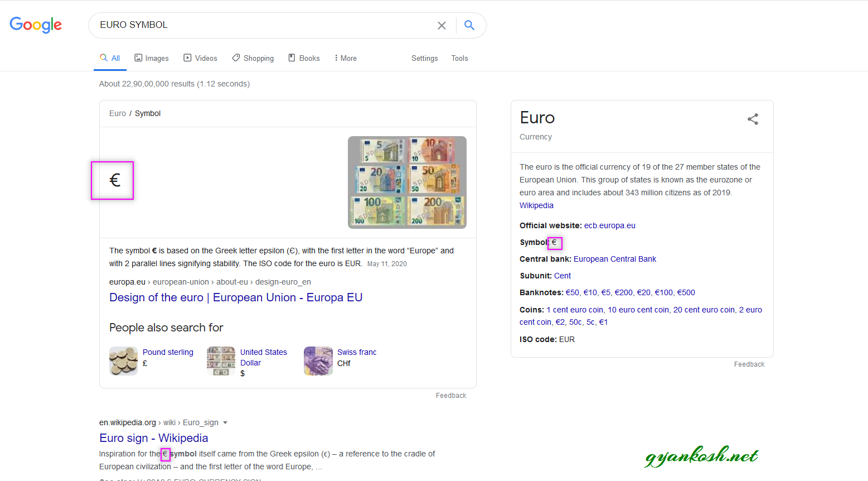Open the €2 coin link
This screenshot has height=481, width=868.
pos(560,322)
